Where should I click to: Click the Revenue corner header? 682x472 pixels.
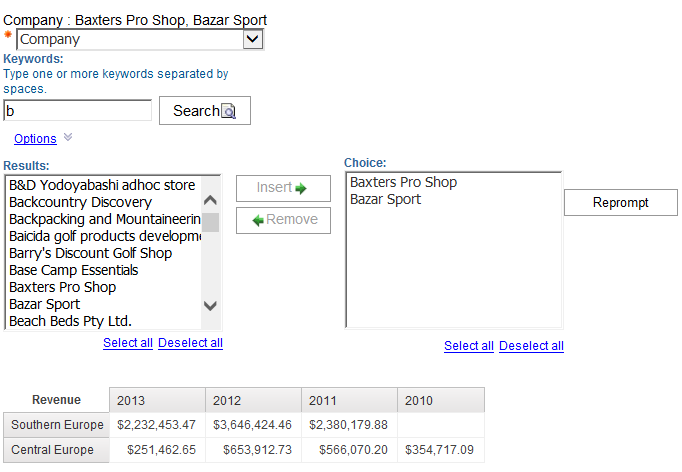pos(57,400)
